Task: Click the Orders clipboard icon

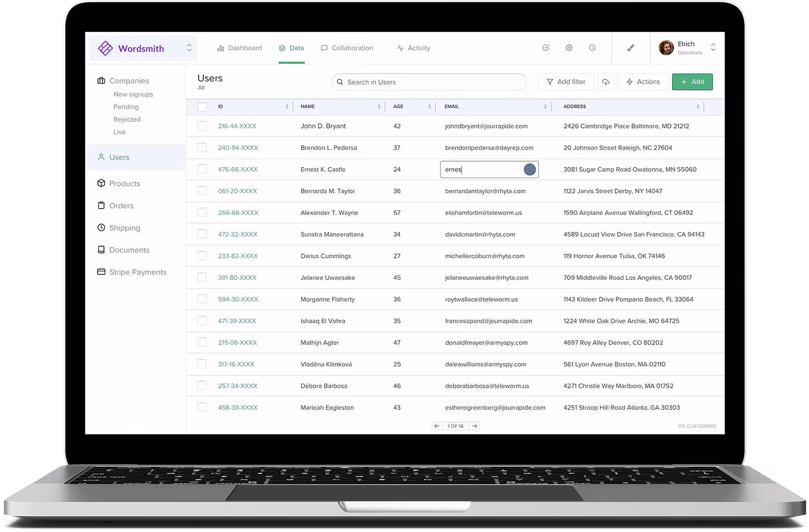Action: tap(101, 205)
